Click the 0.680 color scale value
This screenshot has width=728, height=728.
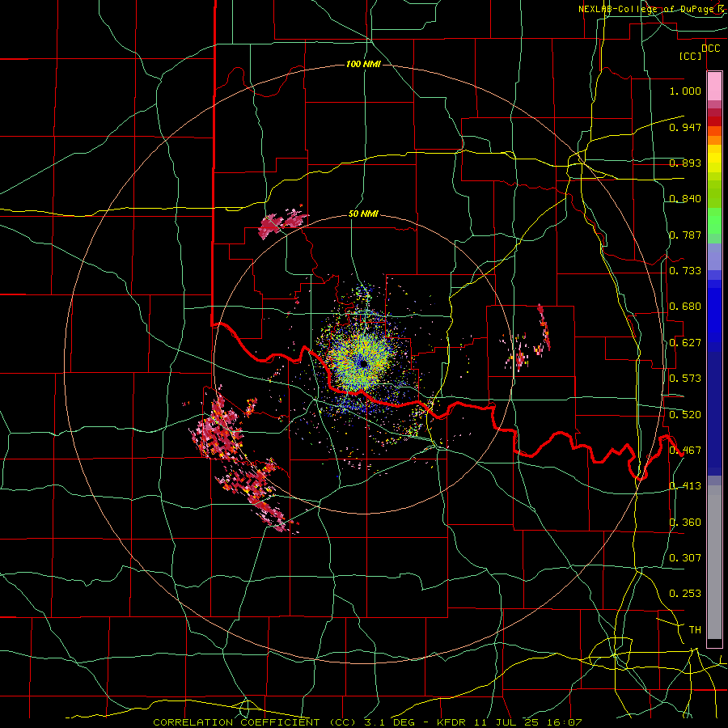pos(685,307)
